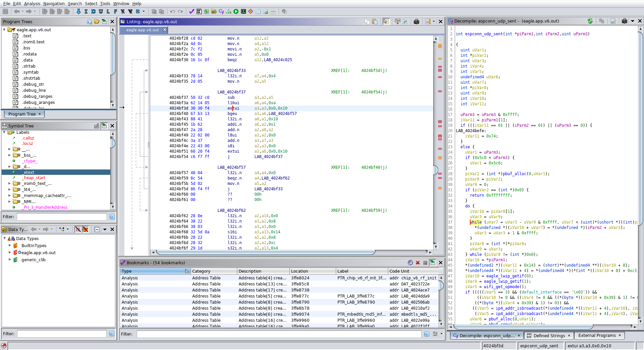This screenshot has height=350, width=644.
Task: Open the Listing field format dropdown arrow
Action: pyautogui.click(x=434, y=22)
